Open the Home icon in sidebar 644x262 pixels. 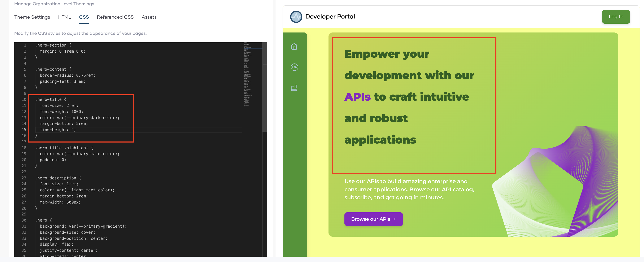click(x=294, y=47)
